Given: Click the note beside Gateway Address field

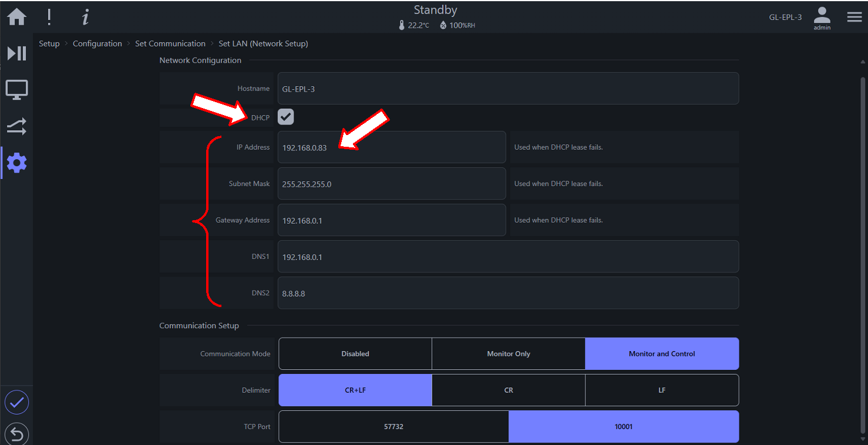Looking at the screenshot, I should (x=559, y=220).
